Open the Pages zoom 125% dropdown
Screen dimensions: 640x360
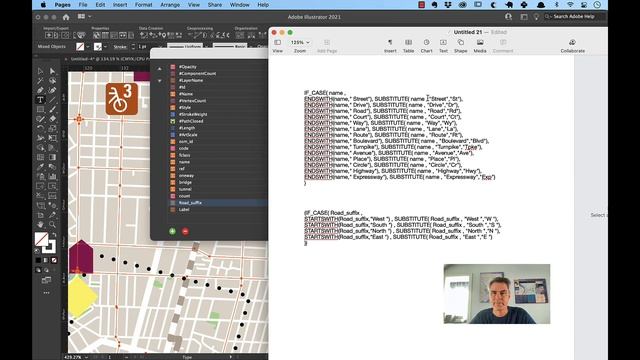coord(300,42)
